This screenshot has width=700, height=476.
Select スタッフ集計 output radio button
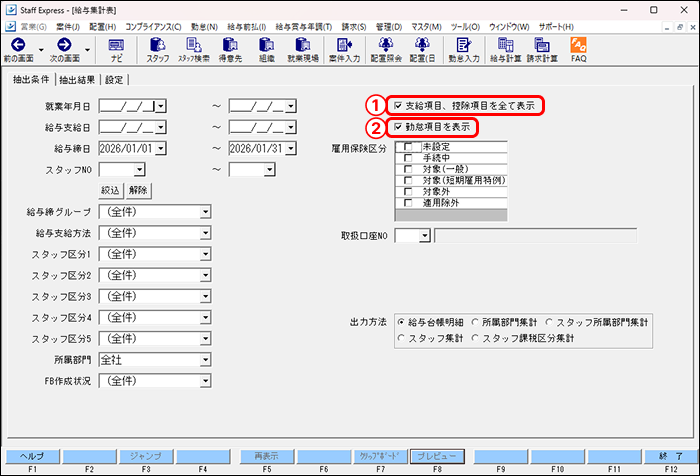(401, 338)
